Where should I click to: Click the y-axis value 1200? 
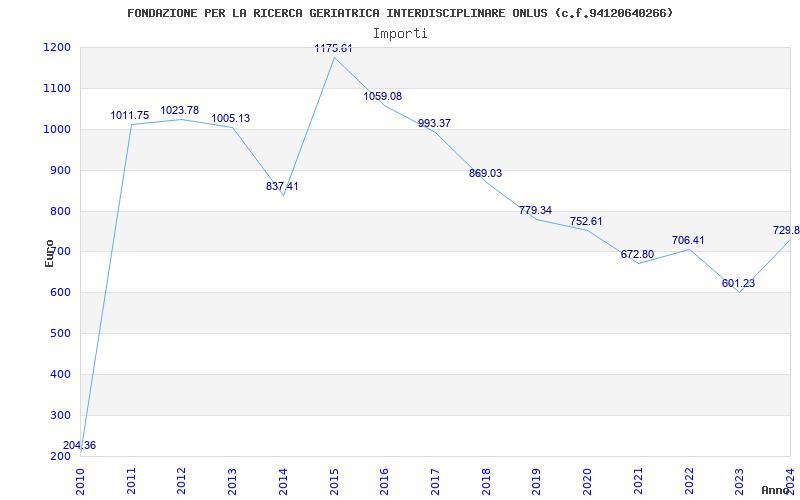(x=55, y=47)
